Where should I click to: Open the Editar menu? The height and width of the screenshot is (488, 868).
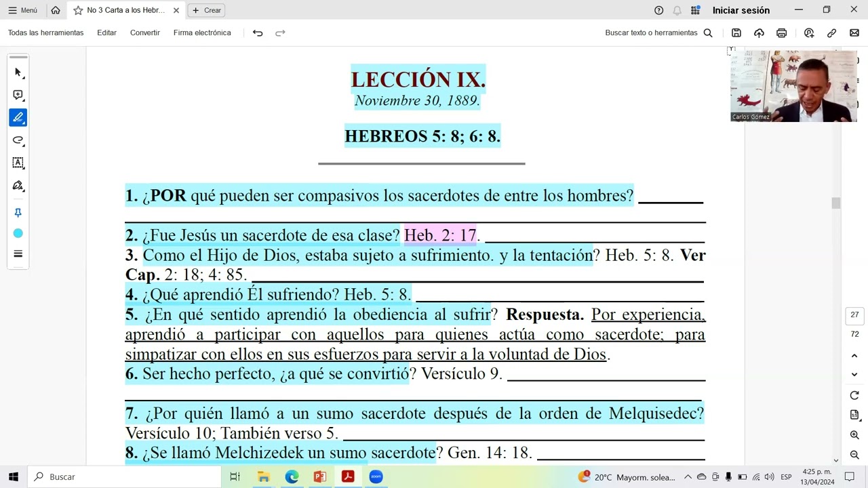[x=106, y=33]
